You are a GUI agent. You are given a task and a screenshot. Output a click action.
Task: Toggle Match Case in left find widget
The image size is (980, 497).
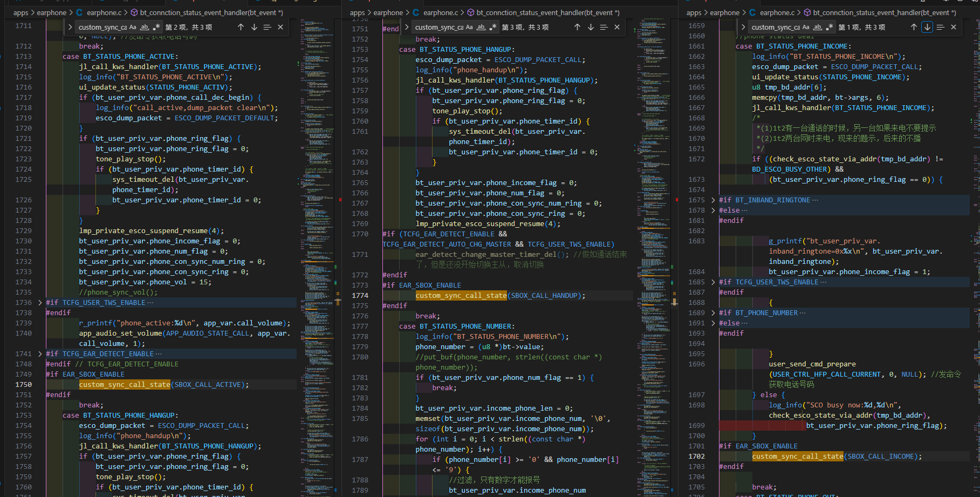133,27
